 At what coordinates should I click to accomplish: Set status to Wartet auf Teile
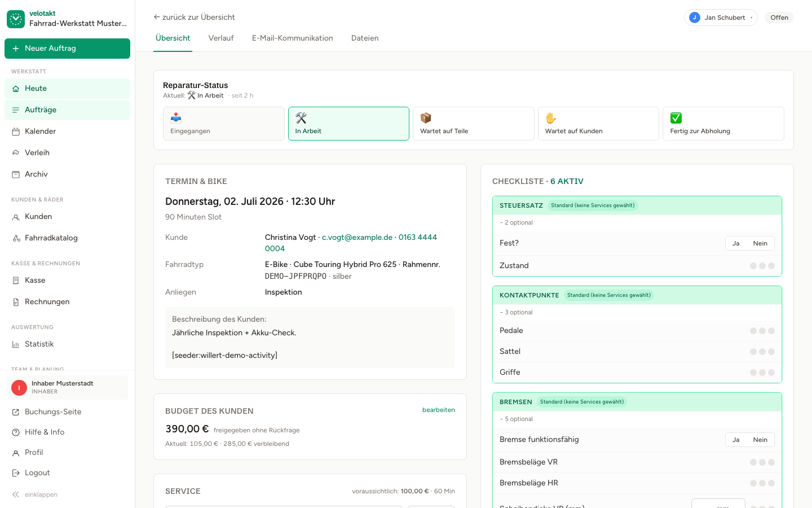pos(474,124)
